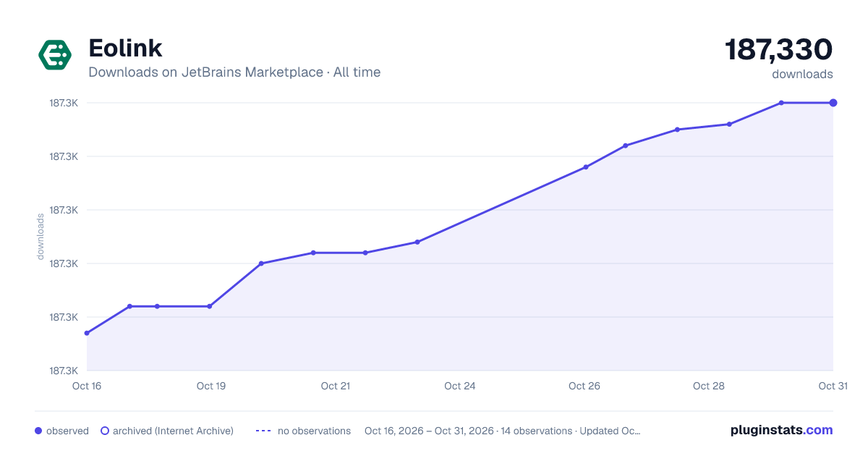Click the date range and observations footer text
The image size is (868, 456).
coord(503,431)
